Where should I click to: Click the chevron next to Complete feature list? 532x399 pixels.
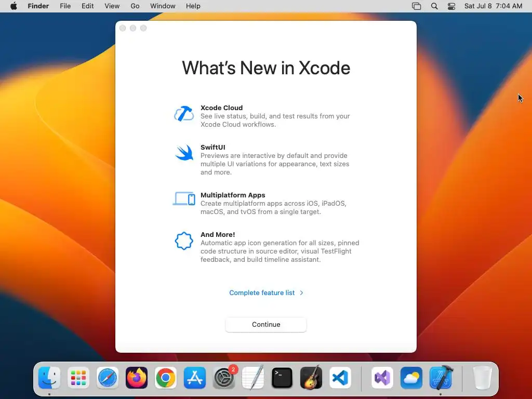(301, 293)
